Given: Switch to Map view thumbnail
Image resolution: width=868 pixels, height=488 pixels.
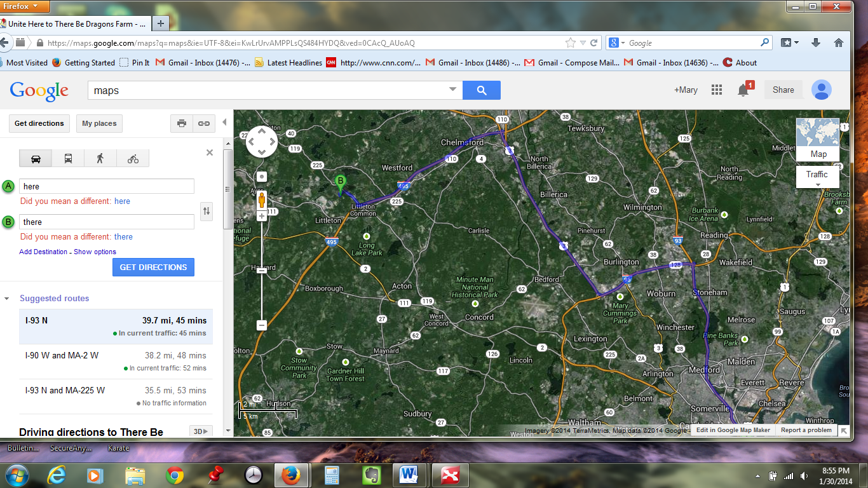Looking at the screenshot, I should pyautogui.click(x=818, y=139).
